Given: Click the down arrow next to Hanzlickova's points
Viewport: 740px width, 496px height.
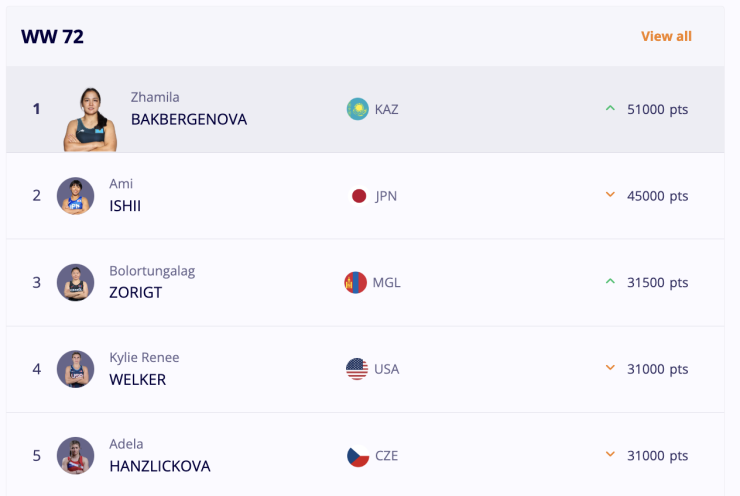Looking at the screenshot, I should [610, 454].
